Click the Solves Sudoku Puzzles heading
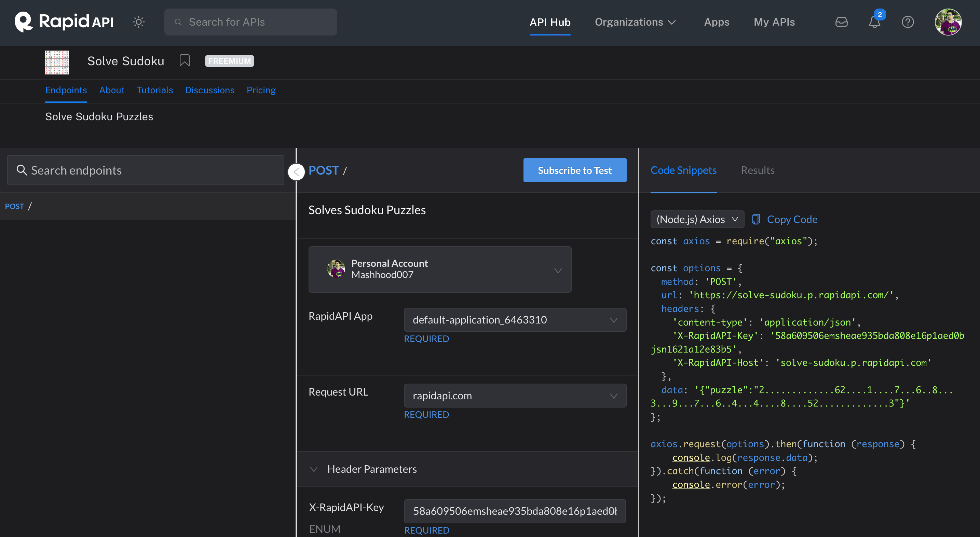 367,210
